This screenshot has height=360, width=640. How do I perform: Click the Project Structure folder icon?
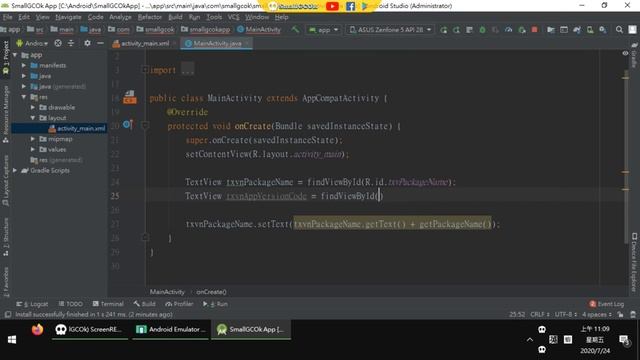[x=551, y=30]
